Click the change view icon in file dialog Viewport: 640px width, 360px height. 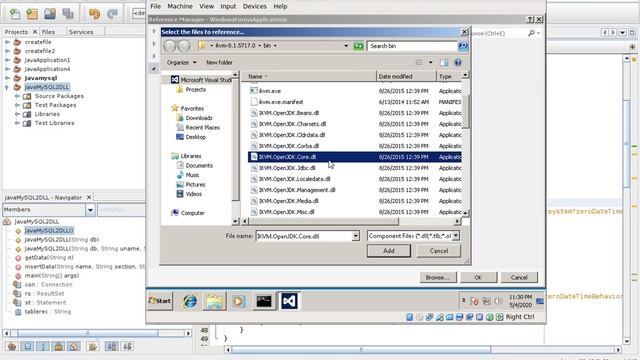(x=419, y=62)
